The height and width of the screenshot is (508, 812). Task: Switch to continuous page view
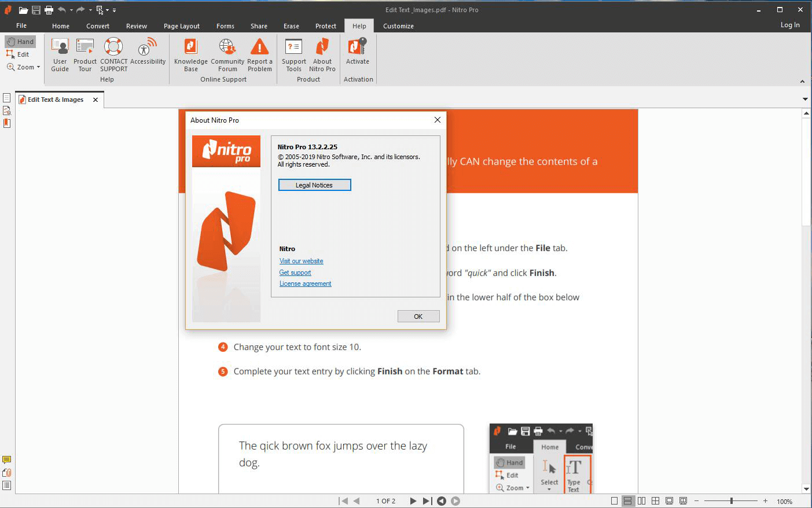tap(628, 501)
